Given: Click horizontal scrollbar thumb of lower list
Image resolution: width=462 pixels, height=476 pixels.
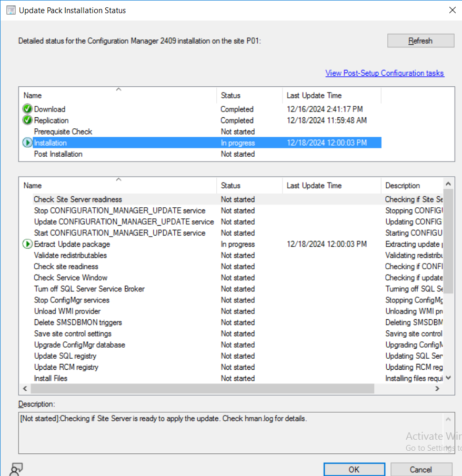Looking at the screenshot, I should pos(203,389).
